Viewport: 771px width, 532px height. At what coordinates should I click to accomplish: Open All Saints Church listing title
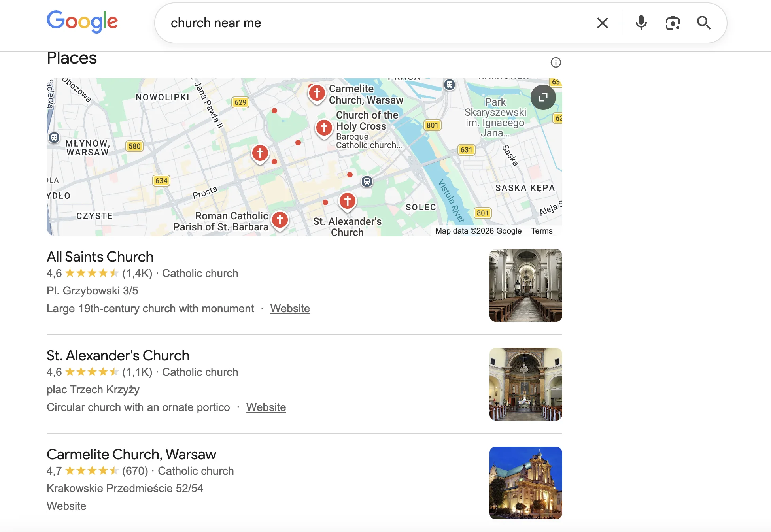100,257
